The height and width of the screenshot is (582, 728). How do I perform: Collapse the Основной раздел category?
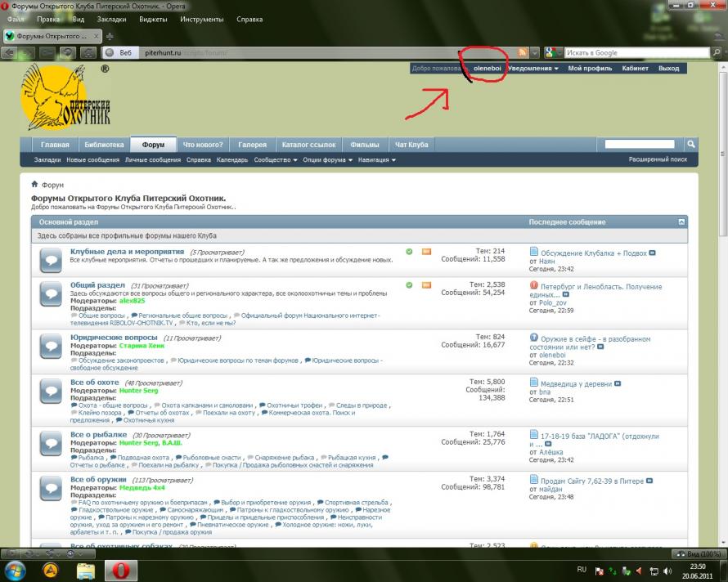681,222
